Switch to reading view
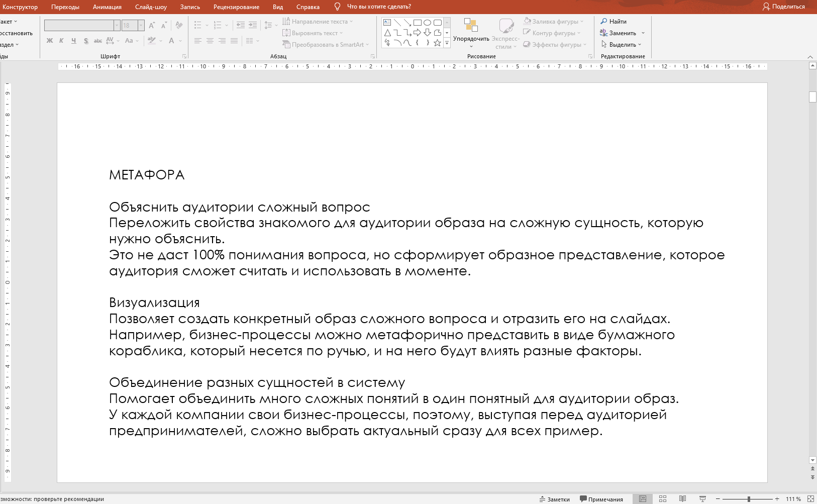 coord(682,499)
